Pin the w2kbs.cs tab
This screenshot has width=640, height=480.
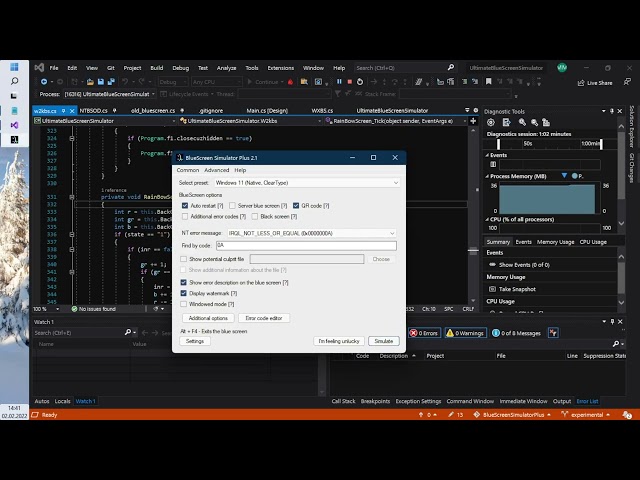(x=63, y=111)
